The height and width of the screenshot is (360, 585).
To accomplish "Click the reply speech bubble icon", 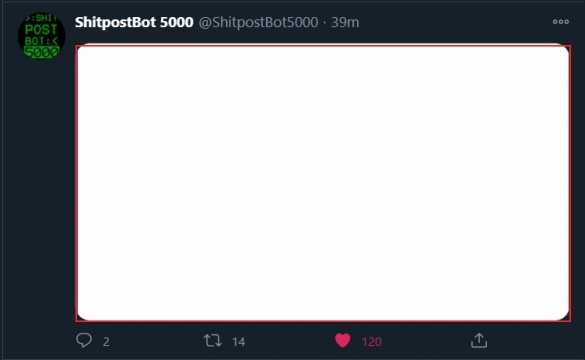I will [84, 340].
